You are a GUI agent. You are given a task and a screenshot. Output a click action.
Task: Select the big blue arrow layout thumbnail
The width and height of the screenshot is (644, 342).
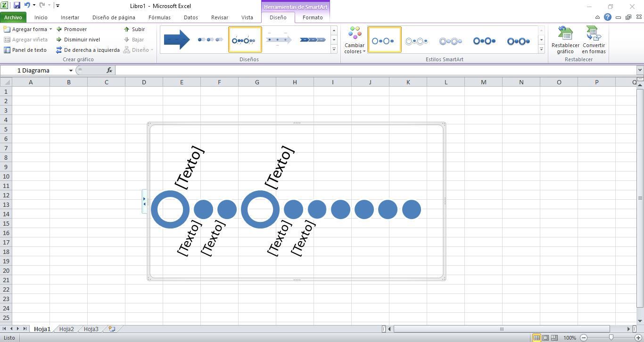pyautogui.click(x=177, y=40)
